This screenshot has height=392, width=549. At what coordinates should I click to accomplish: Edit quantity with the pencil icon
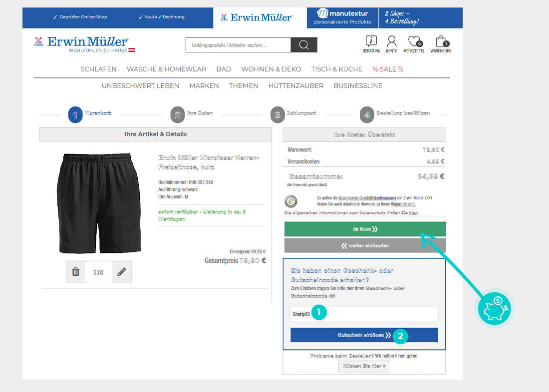(x=122, y=272)
